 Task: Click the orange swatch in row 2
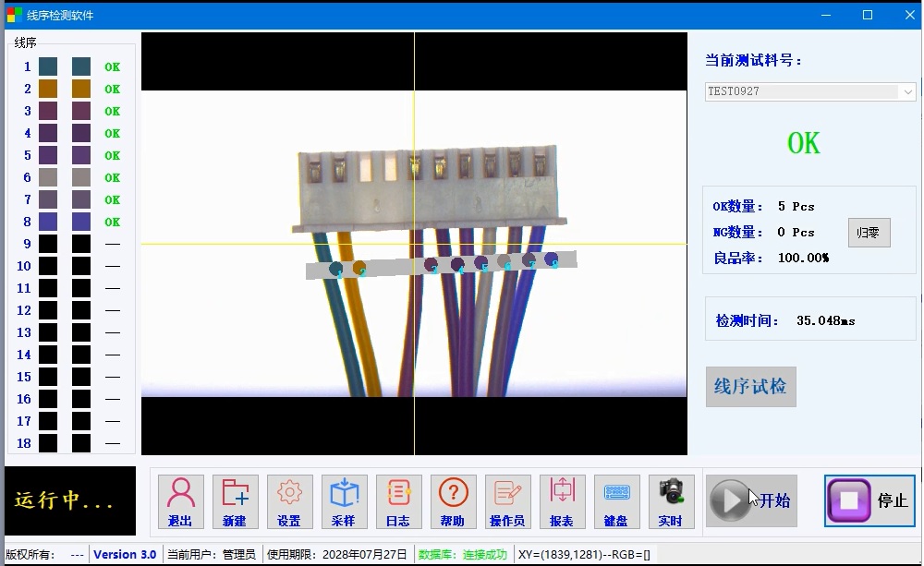click(x=48, y=89)
